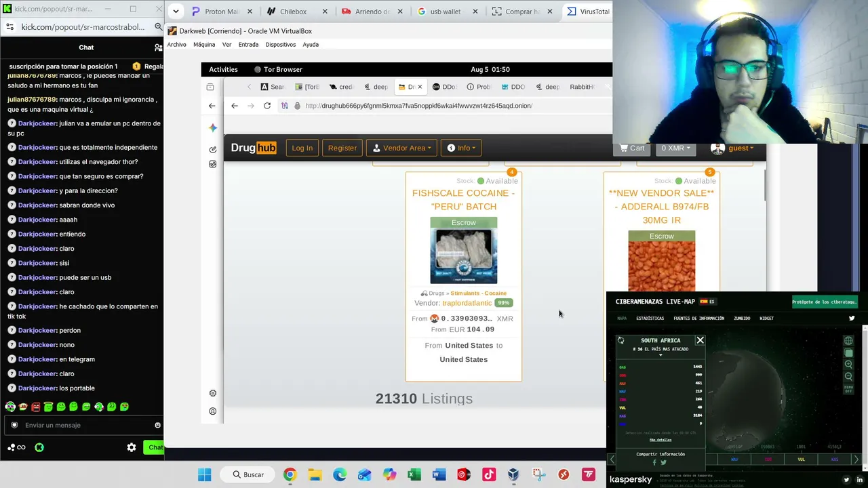Viewport: 868px width, 488px height.
Task: Open VirtualBox from taskbar
Action: pos(513,474)
